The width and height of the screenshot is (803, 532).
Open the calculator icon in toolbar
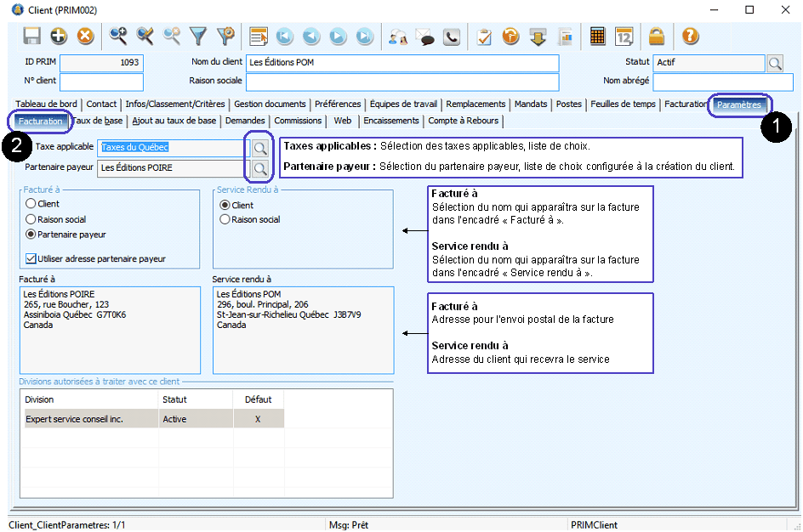tap(597, 36)
